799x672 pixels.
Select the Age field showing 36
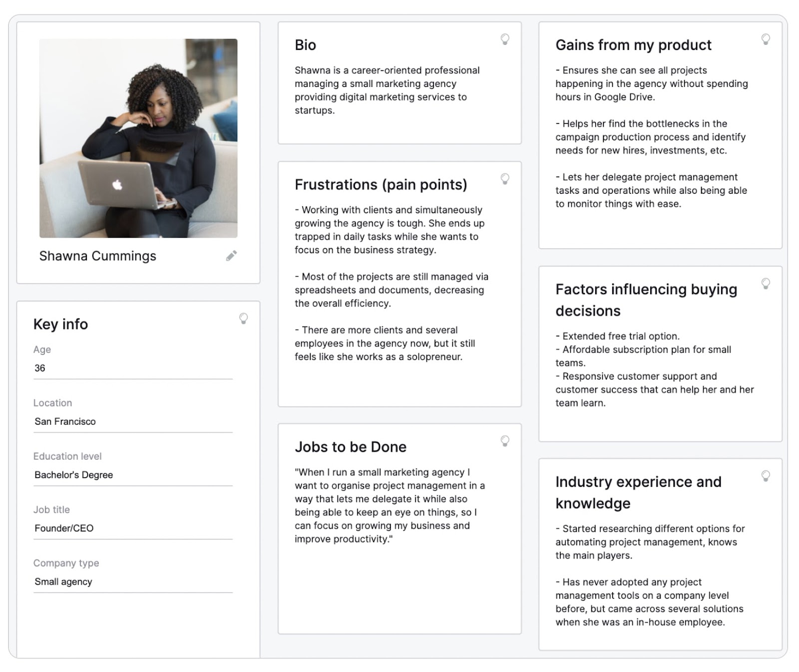132,368
